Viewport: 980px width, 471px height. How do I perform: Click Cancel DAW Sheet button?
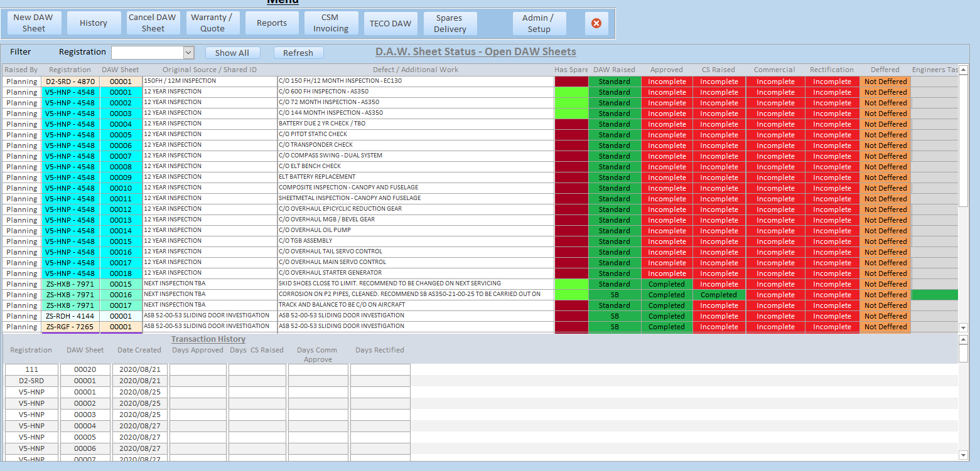click(153, 23)
